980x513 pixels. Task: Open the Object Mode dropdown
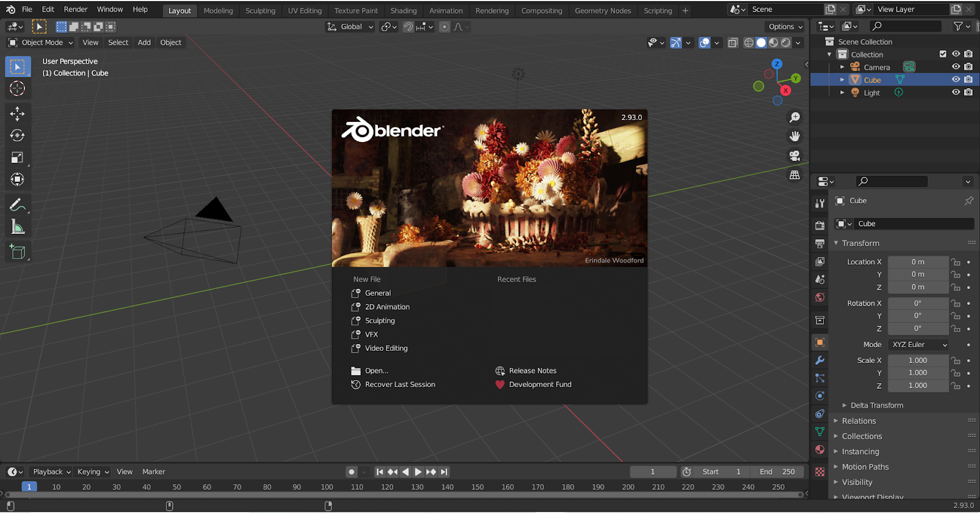tap(40, 42)
